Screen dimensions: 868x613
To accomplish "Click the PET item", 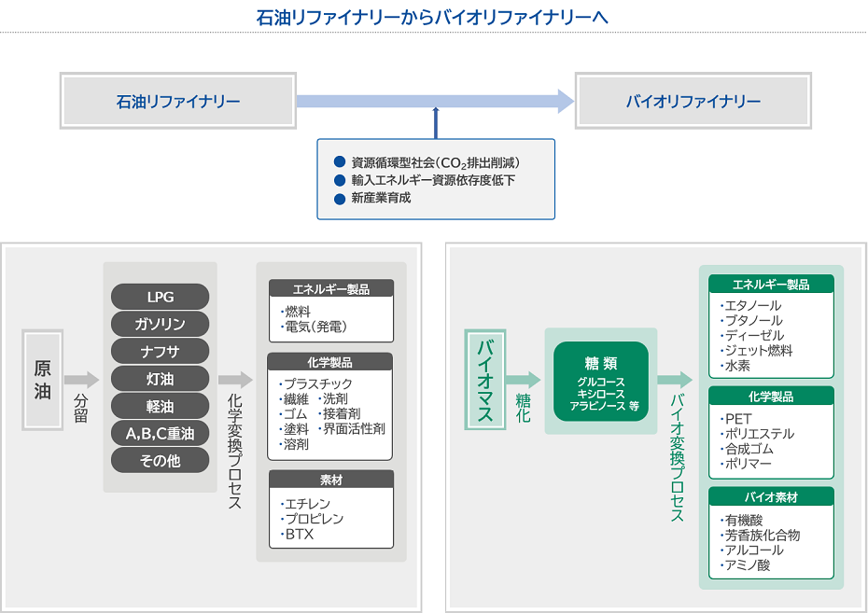I will pyautogui.click(x=736, y=419).
